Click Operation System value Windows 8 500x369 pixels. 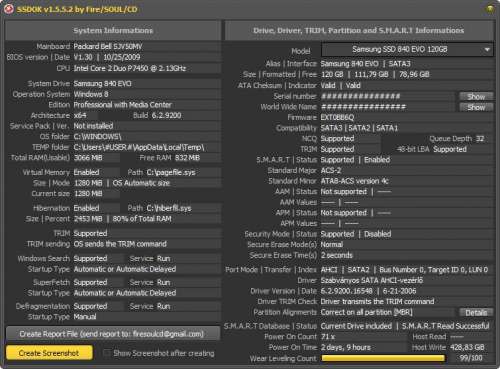pyautogui.click(x=91, y=94)
